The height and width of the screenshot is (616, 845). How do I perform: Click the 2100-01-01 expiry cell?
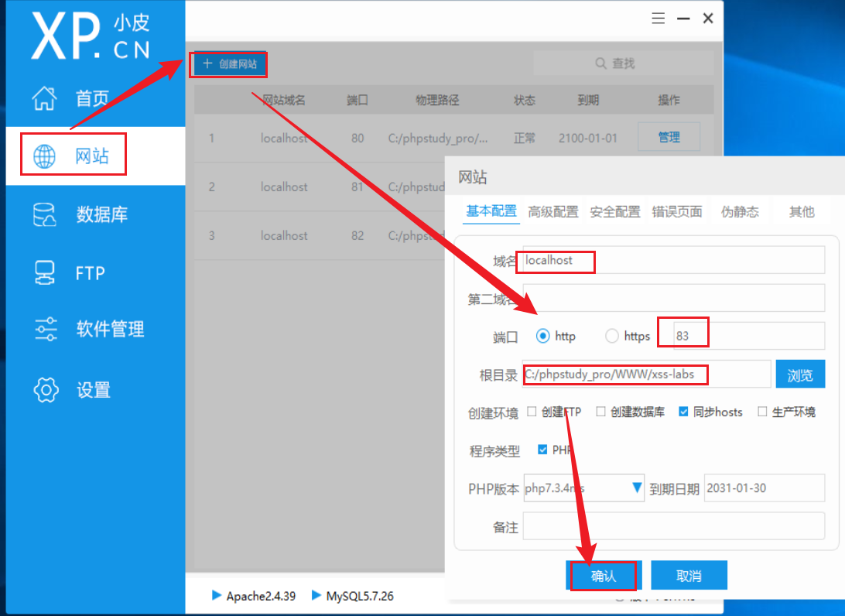(587, 138)
